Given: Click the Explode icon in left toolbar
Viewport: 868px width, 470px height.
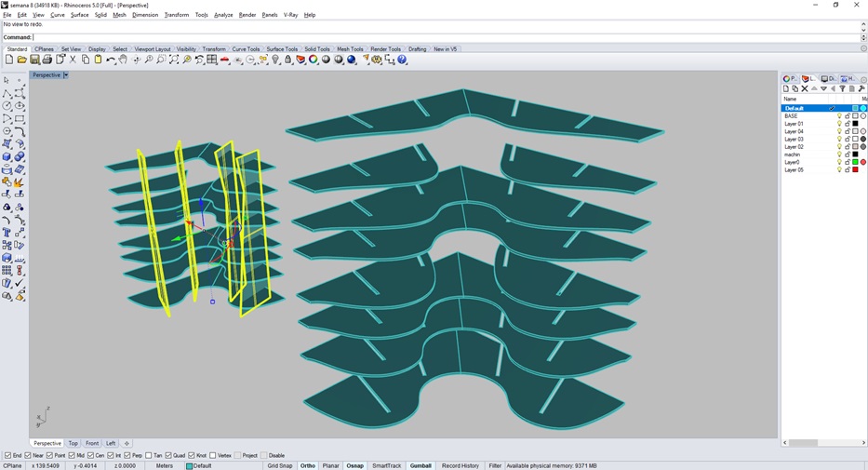Looking at the screenshot, I should [20, 181].
